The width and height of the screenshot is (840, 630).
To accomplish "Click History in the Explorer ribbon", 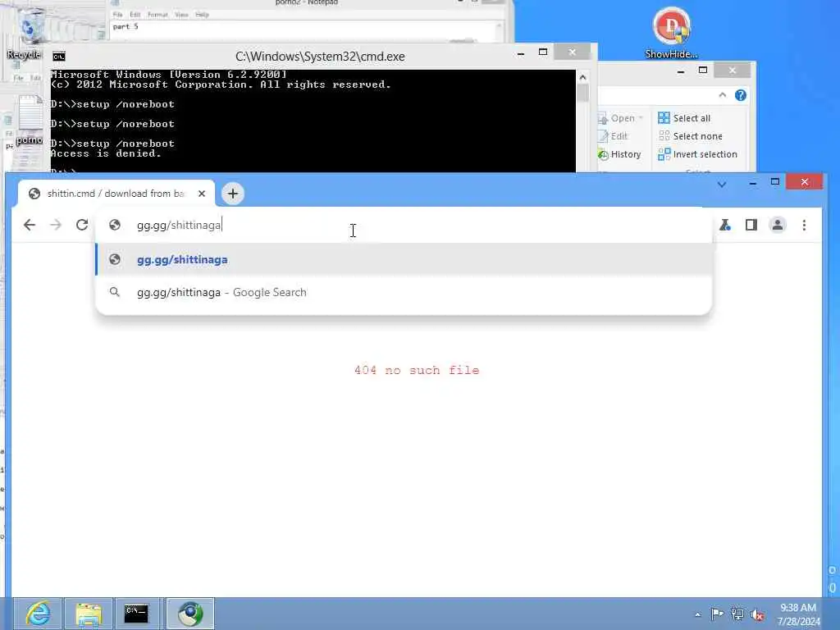I will (619, 154).
